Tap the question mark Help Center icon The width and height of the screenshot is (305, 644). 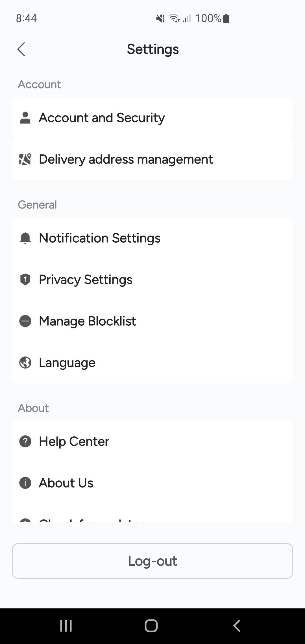pos(25,441)
